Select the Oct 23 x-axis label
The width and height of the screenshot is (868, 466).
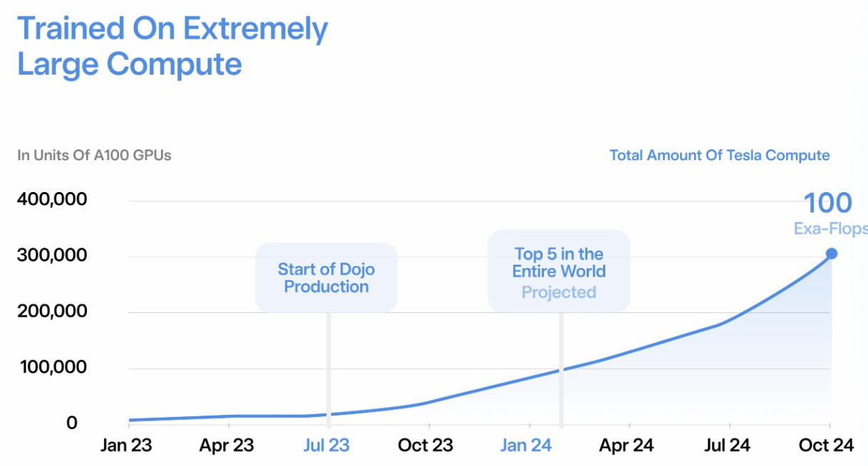[426, 445]
